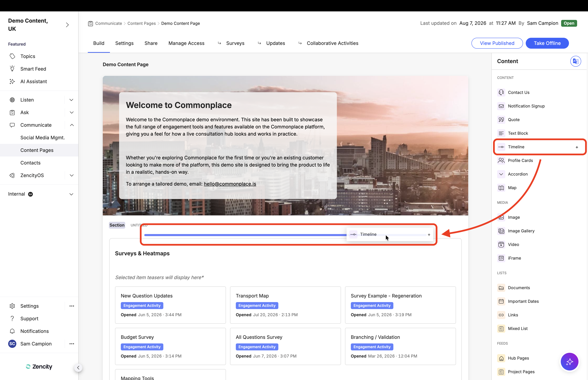Click the Support question mark icon

pos(12,319)
